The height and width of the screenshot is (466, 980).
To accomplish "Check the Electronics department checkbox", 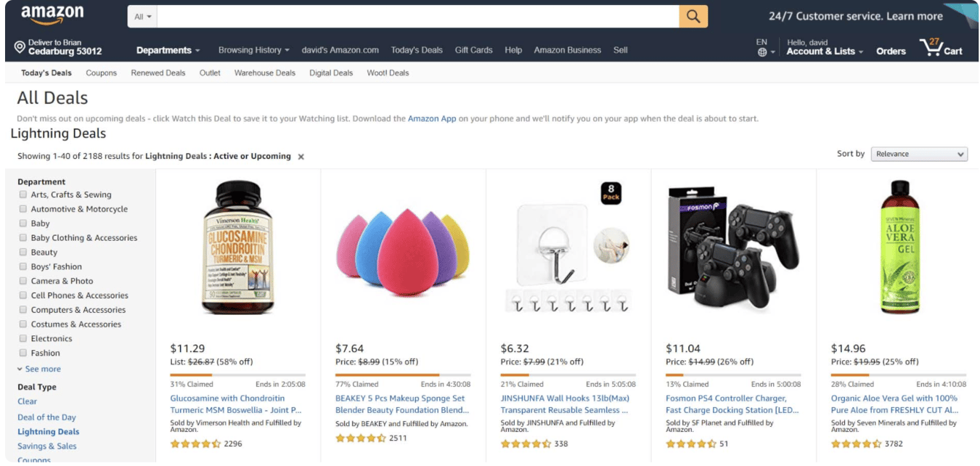I will point(23,338).
